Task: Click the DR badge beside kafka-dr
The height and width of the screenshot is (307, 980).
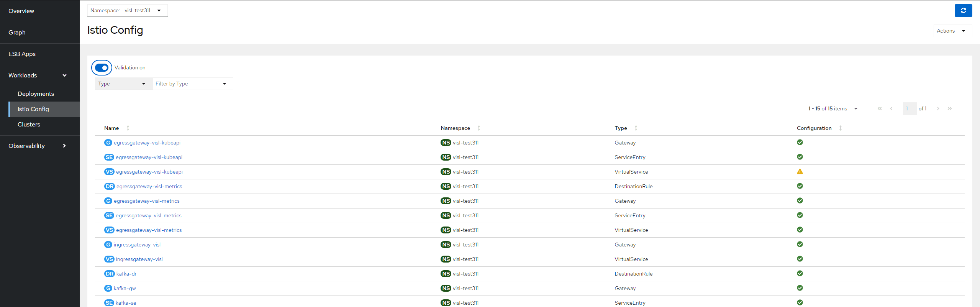Action: pyautogui.click(x=110, y=274)
